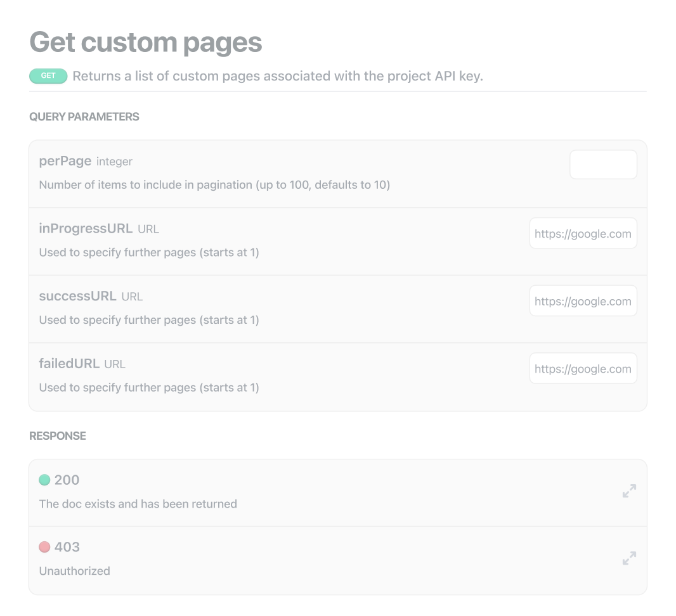Click the endpoint description under the title
Image resolution: width=676 pixels, height=616 pixels.
click(x=277, y=76)
